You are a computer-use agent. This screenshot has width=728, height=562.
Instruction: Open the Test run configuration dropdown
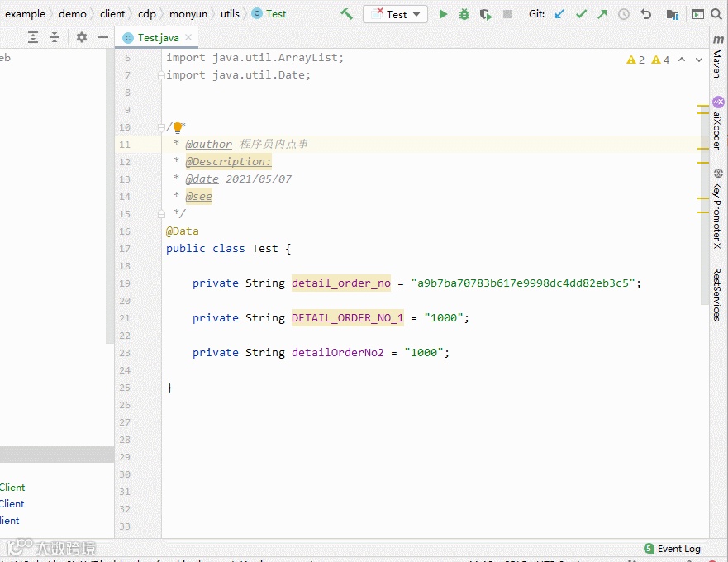pyautogui.click(x=395, y=14)
